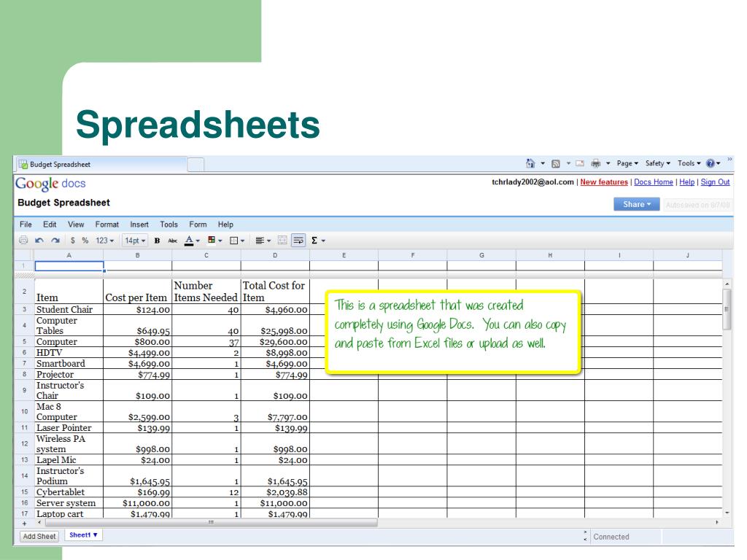Image resolution: width=747 pixels, height=560 pixels.
Task: Click the Budget Spreadsheet document title
Action: 64,203
